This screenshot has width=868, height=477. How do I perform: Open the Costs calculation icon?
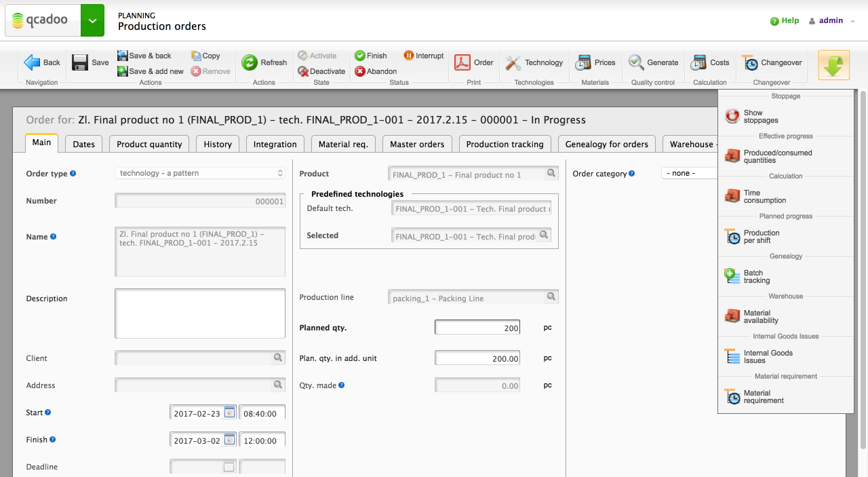tap(709, 62)
